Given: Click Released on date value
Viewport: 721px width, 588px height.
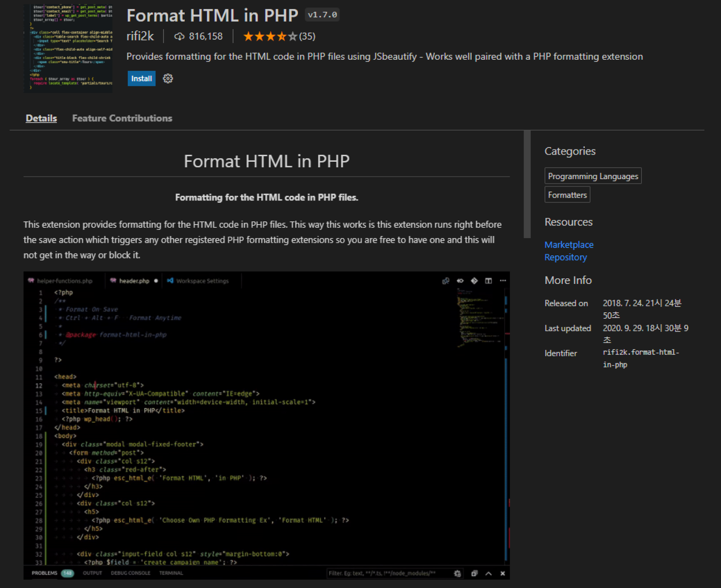Looking at the screenshot, I should coord(642,309).
